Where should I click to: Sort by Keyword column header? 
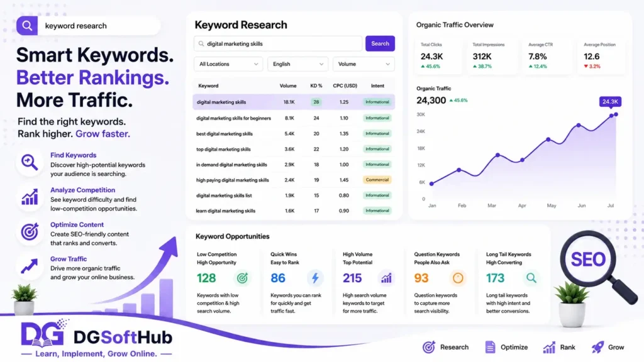coord(208,85)
